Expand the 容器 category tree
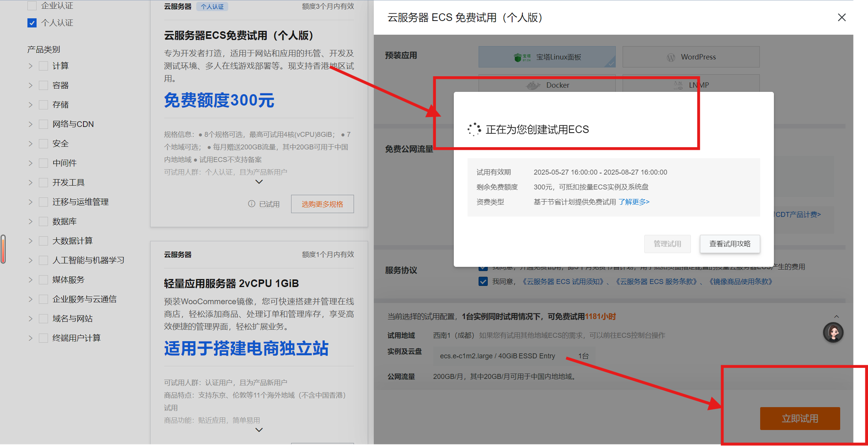868x446 pixels. [x=30, y=85]
